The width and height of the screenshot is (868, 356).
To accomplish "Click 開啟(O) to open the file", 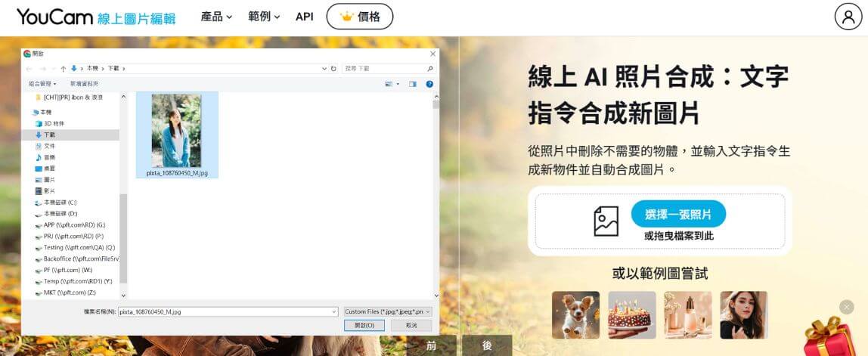I will tap(364, 326).
